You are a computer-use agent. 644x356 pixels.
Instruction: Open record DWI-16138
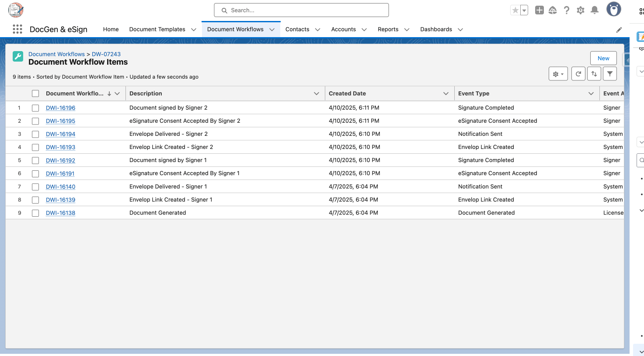point(60,213)
